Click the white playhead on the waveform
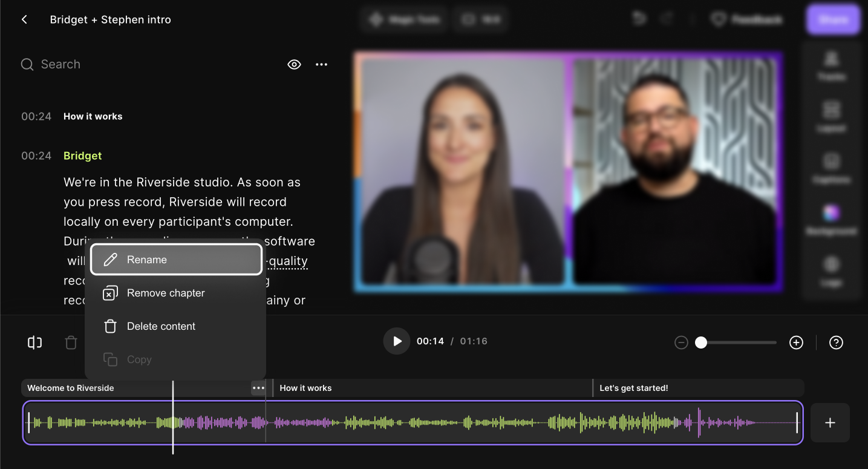 [x=173, y=418]
